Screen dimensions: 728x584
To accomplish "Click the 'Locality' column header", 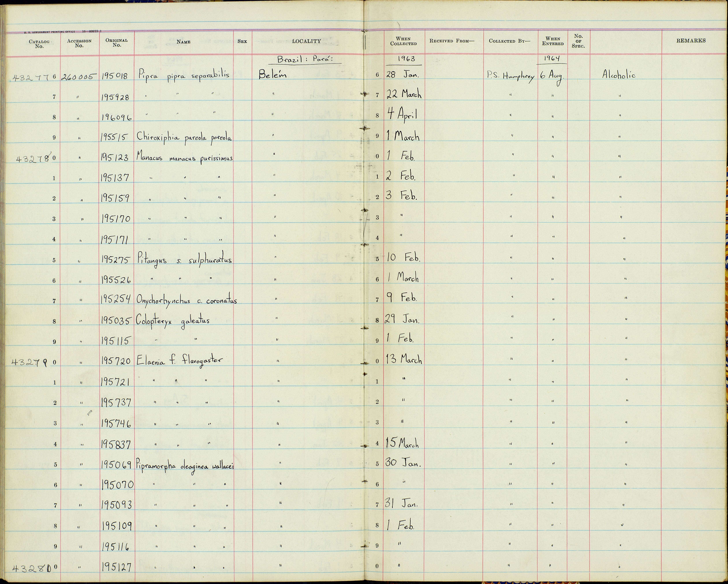I will 307,41.
